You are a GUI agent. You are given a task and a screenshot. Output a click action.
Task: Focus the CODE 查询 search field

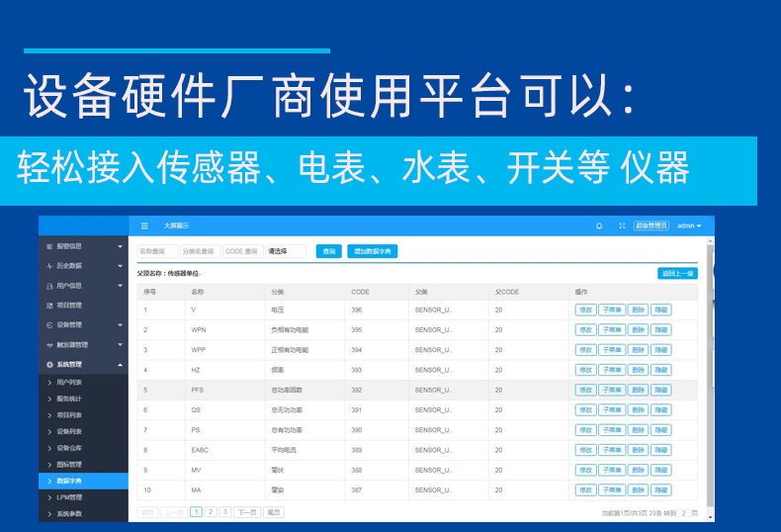[x=242, y=251]
